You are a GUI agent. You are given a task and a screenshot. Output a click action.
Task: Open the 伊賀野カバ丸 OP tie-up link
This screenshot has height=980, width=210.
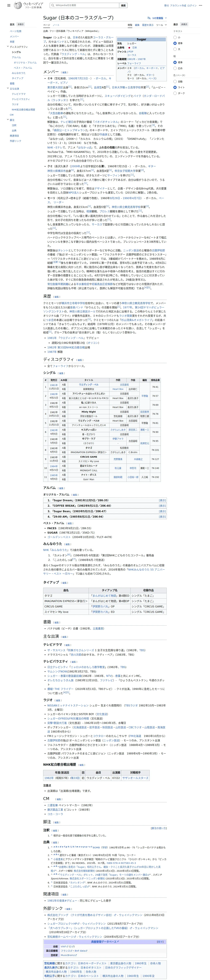pyautogui.click(x=100, y=606)
